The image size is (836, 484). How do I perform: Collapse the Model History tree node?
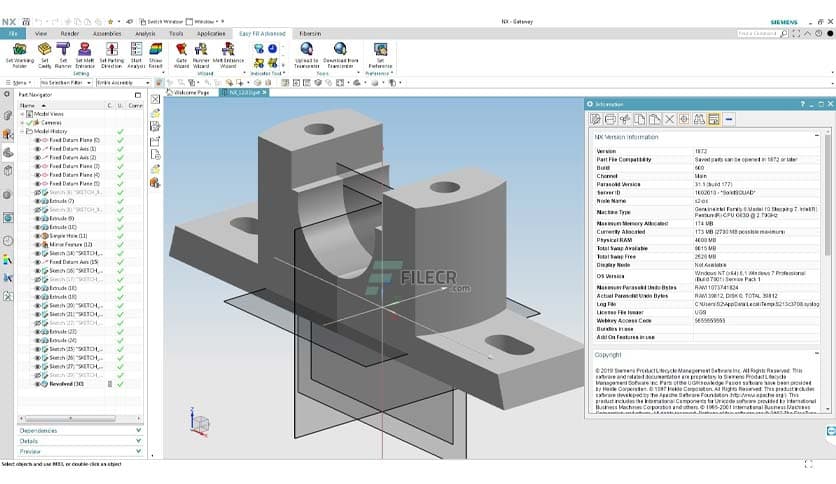(24, 131)
